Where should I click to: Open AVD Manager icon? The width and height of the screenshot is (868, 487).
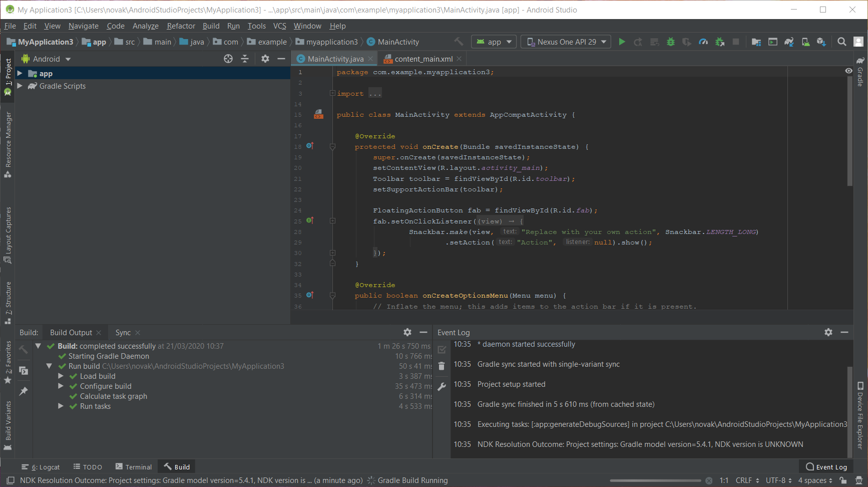pyautogui.click(x=805, y=42)
